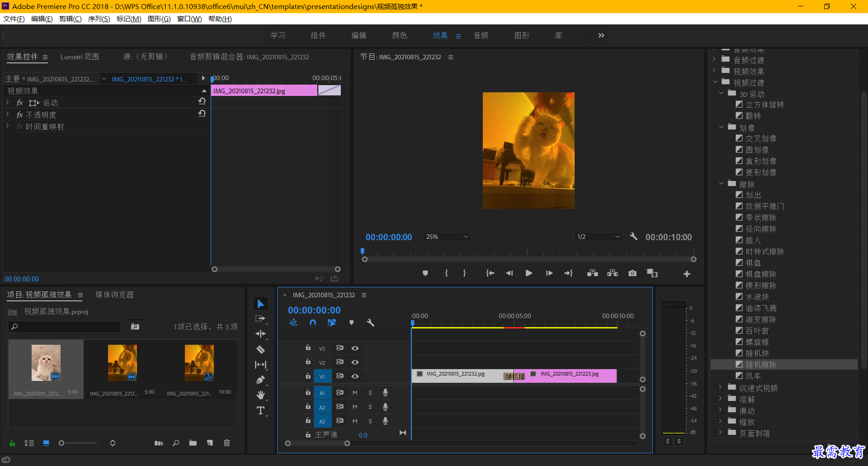Open zoom level 25% dropdown
The image size is (868, 466).
coord(447,237)
